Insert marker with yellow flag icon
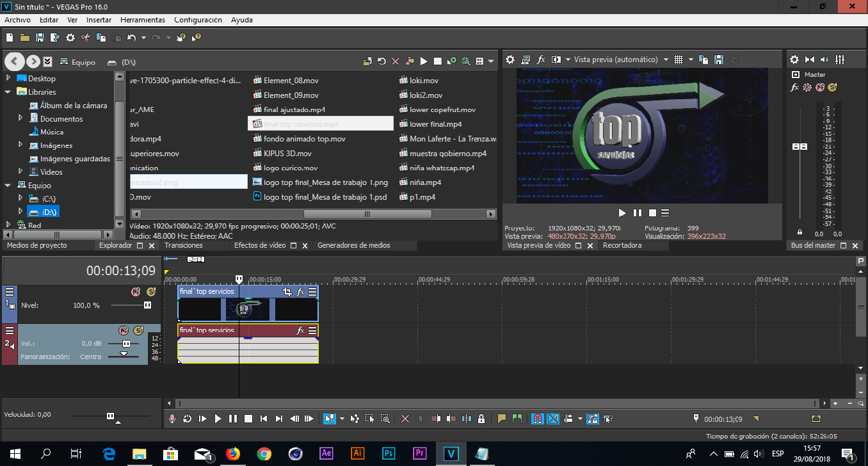Screen dimensions: 868x466 pos(502,419)
